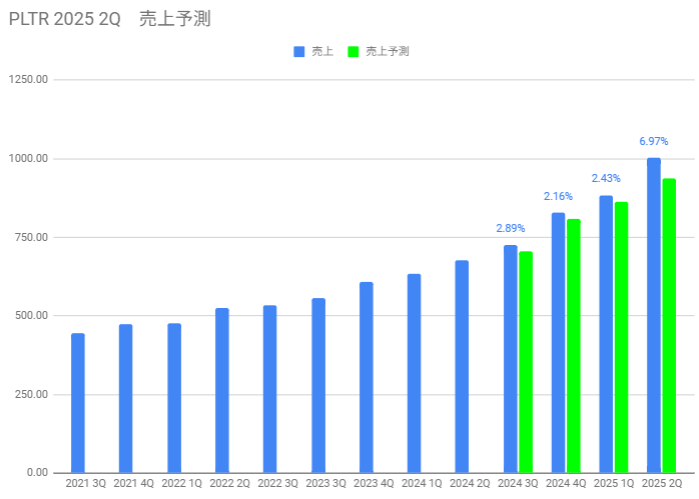
Task: Click the 2025 2Q x-axis label
Action: (x=662, y=483)
